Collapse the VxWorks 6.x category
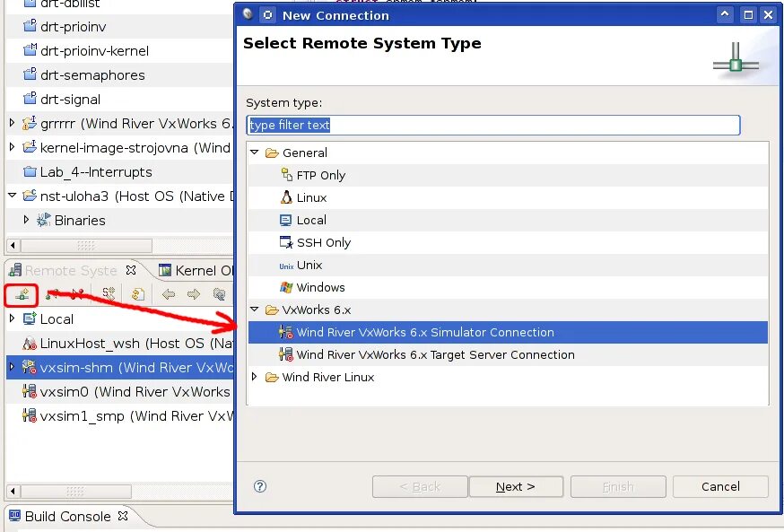 255,310
